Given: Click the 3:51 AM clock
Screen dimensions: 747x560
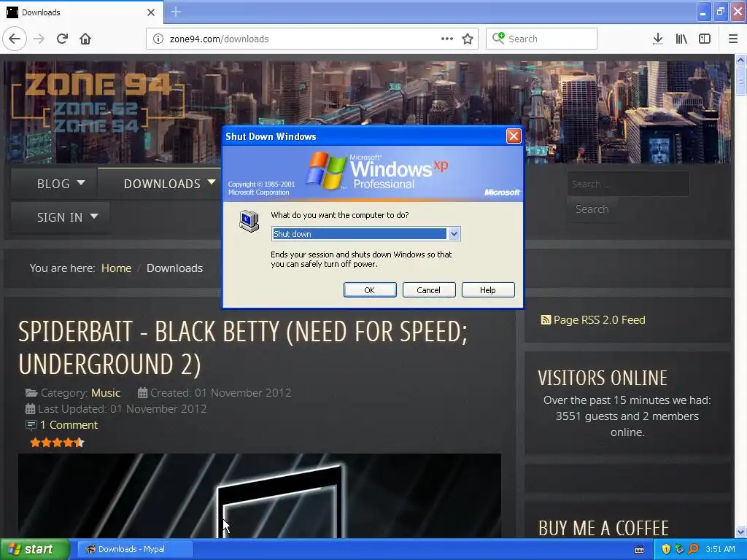Looking at the screenshot, I should click(x=720, y=549).
